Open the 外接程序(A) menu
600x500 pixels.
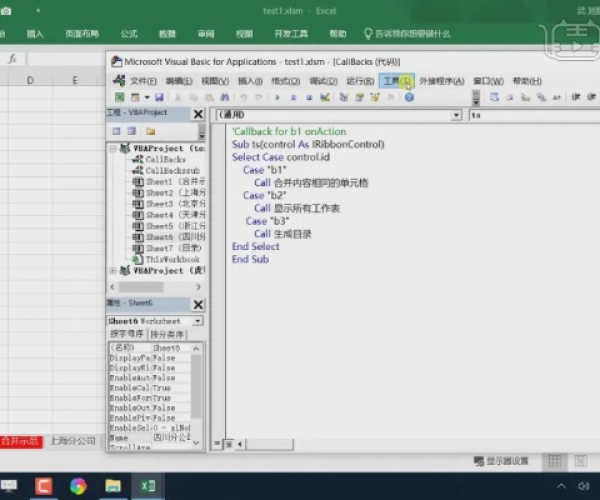442,81
